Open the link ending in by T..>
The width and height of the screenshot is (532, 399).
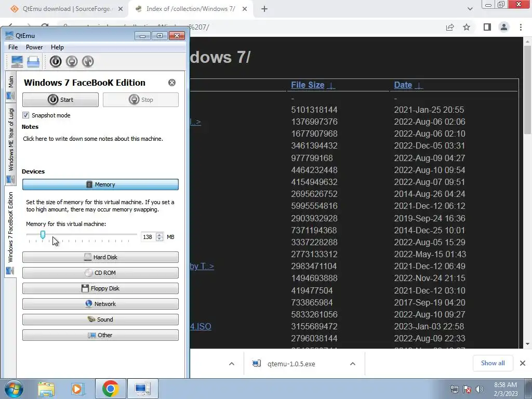tap(202, 267)
